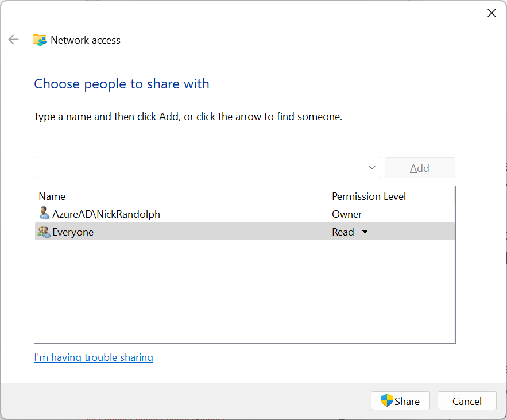Screen dimensions: 507x420
Task: Click the Network access folder icon
Action: [x=40, y=40]
